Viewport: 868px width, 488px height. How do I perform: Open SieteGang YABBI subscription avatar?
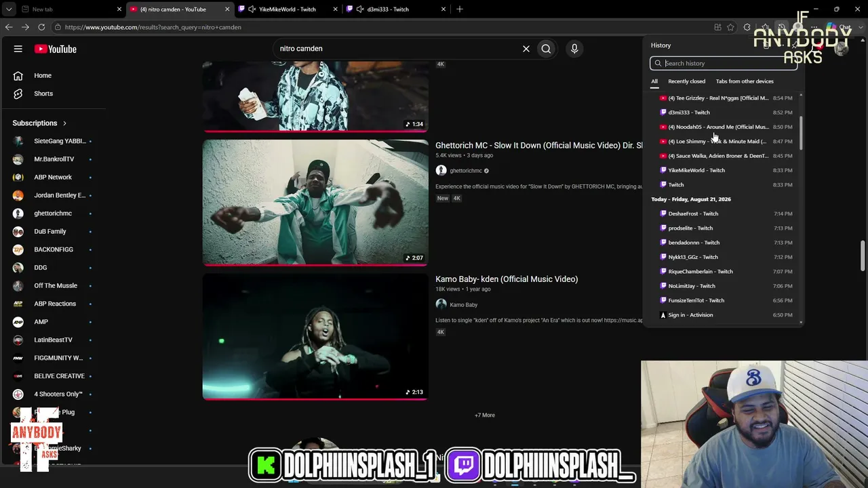[18, 141]
